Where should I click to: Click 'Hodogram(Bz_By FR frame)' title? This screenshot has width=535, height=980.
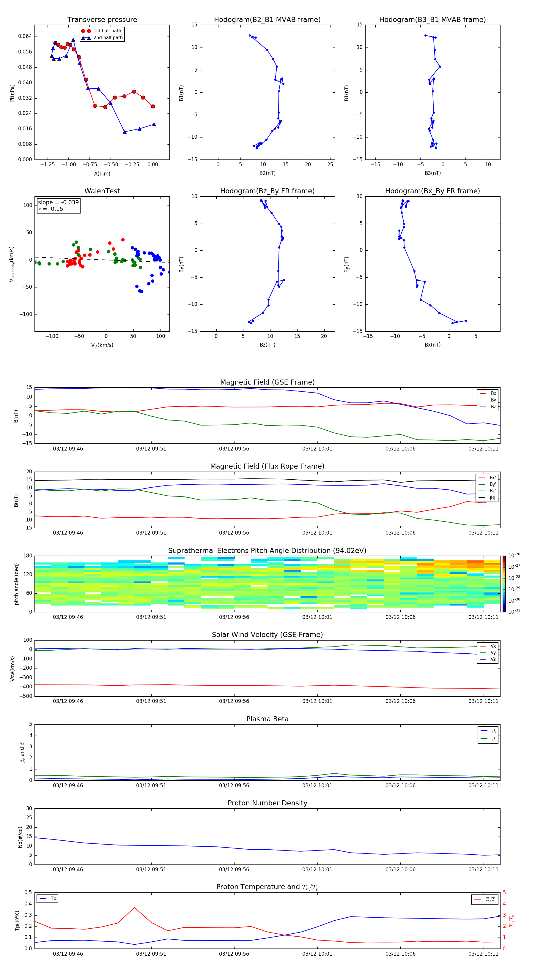[267, 191]
